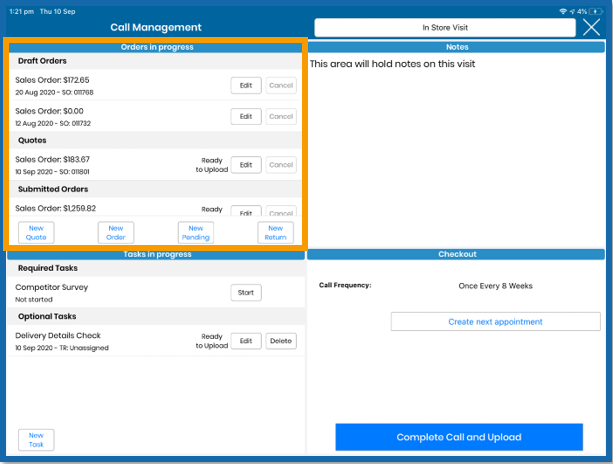Click the 10 Sep 2020 - TR: Unassigned line
613x464 pixels.
point(62,348)
